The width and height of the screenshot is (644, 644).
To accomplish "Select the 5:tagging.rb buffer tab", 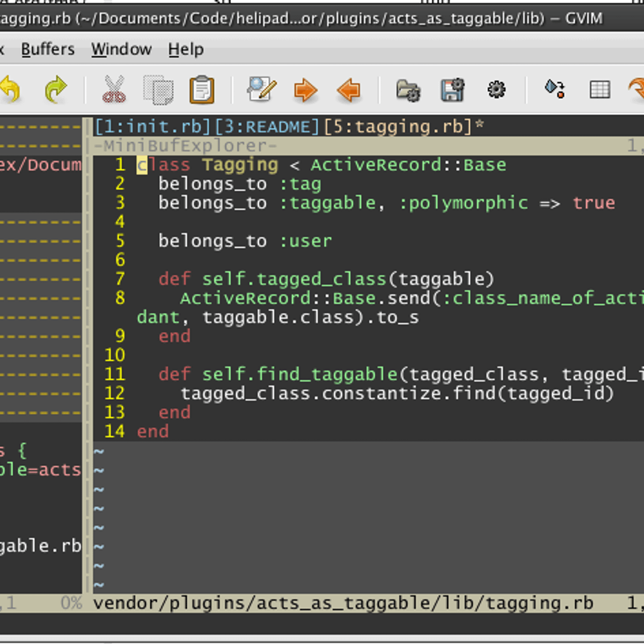I will pos(398,127).
